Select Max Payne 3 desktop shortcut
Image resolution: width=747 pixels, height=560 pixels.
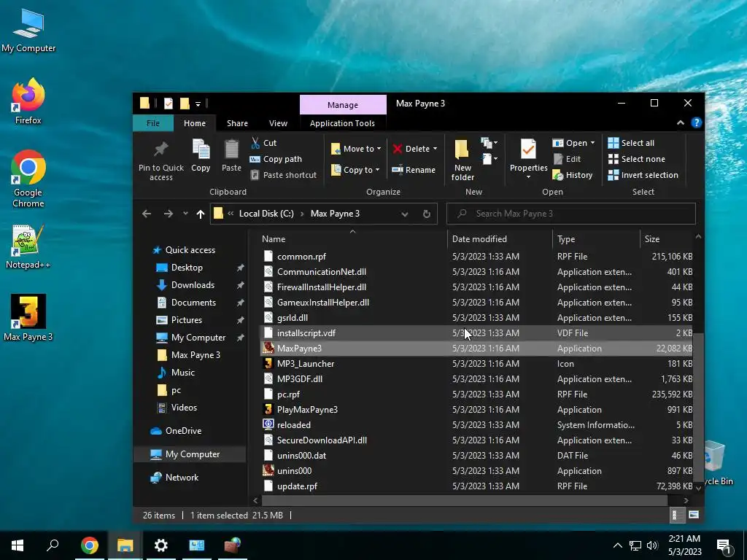pos(28,318)
